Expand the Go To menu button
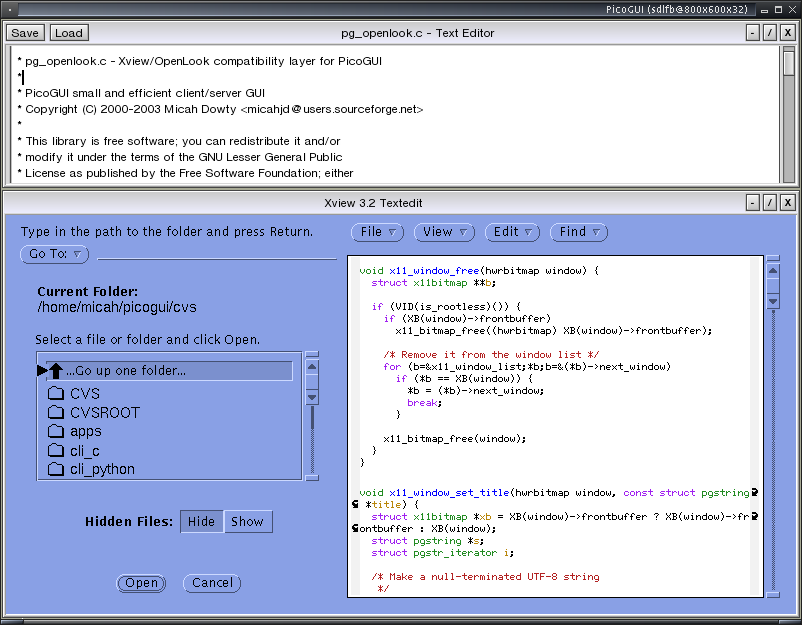The image size is (802, 625). (54, 254)
